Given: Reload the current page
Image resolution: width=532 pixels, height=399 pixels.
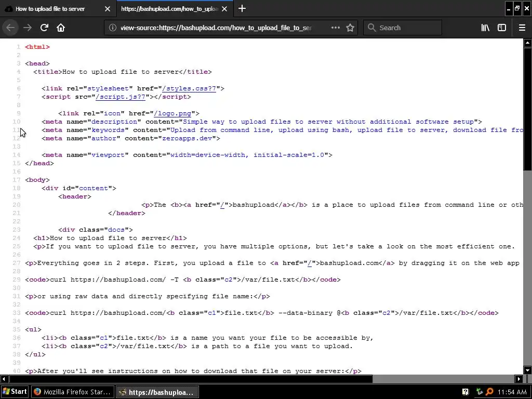Looking at the screenshot, I should 44,28.
